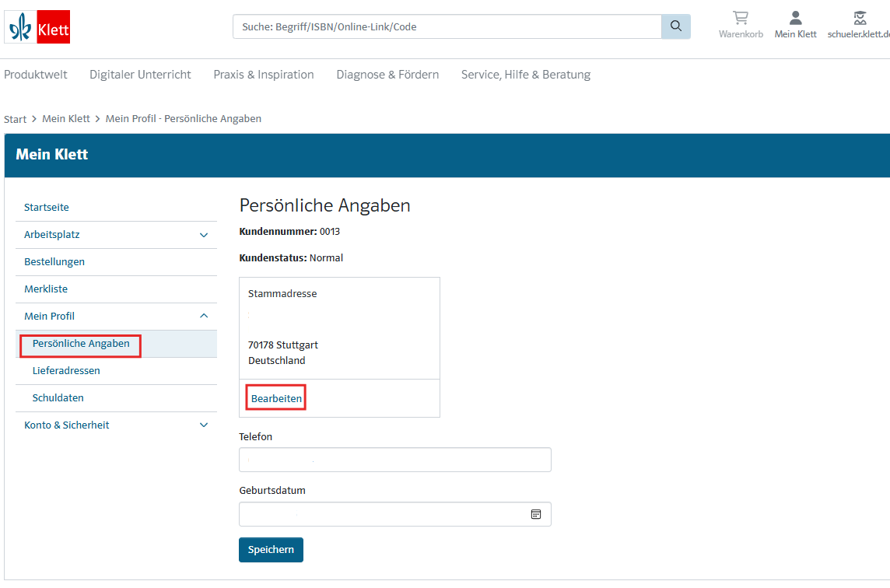The image size is (890, 588).
Task: Open Digitaler Unterricht menu
Action: pos(140,75)
